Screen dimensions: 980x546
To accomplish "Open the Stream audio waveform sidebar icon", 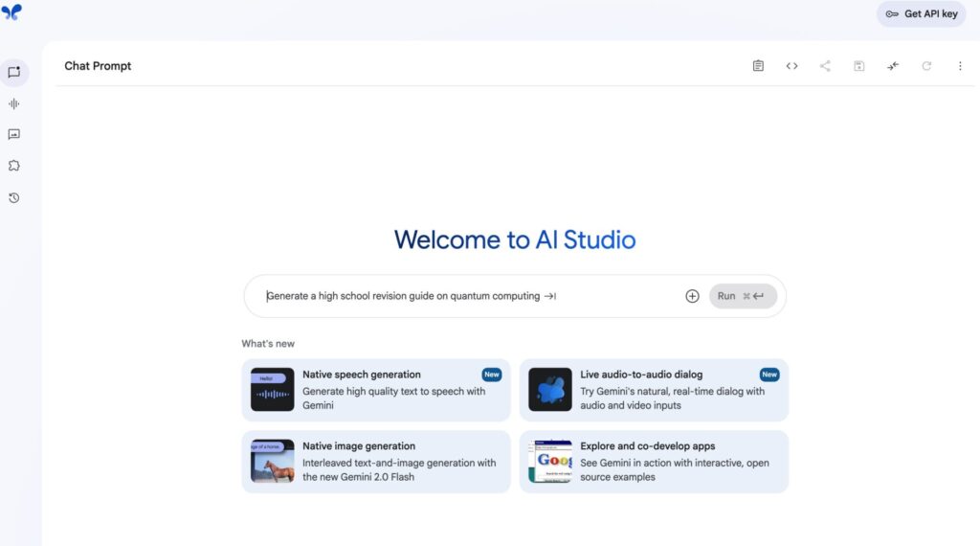I will click(13, 103).
